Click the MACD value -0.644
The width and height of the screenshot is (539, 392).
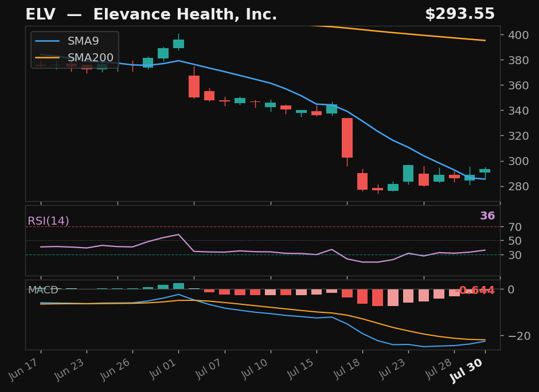pyautogui.click(x=475, y=291)
